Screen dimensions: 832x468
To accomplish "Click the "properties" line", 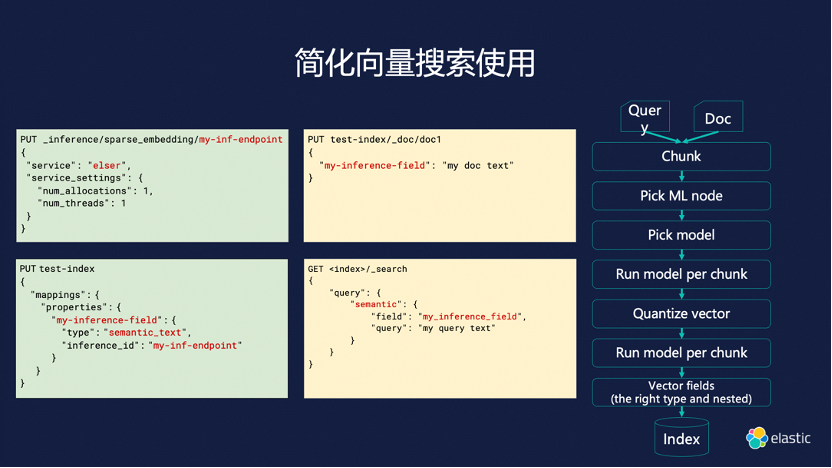I will [x=81, y=307].
